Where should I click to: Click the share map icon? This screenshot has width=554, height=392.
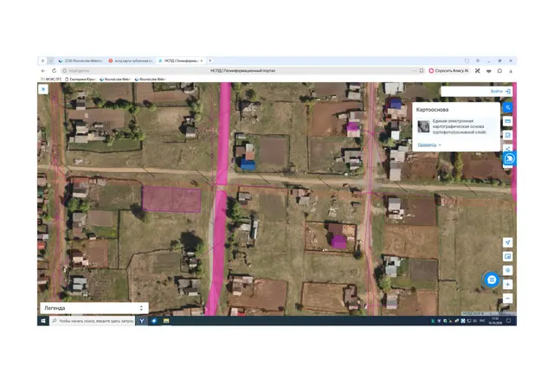tap(508, 148)
